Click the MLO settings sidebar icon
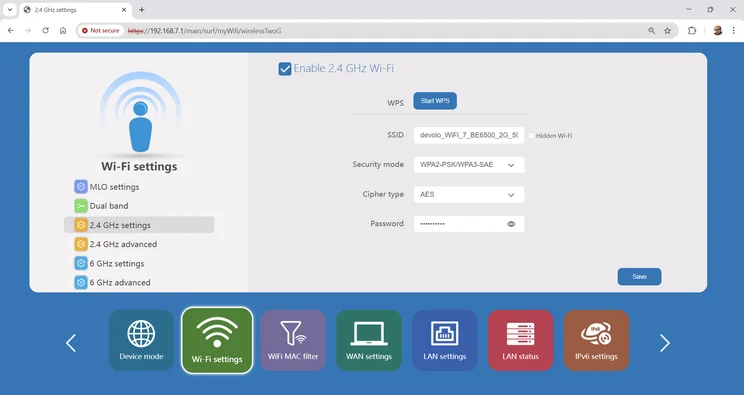 pyautogui.click(x=81, y=187)
